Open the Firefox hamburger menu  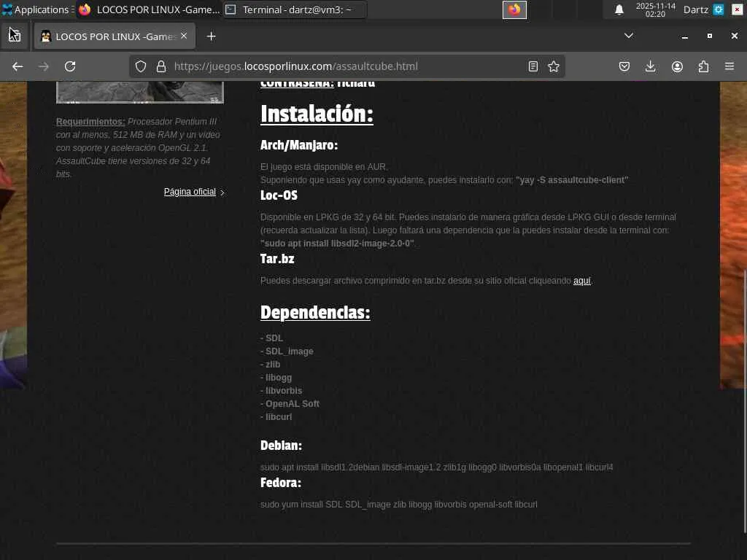click(729, 66)
